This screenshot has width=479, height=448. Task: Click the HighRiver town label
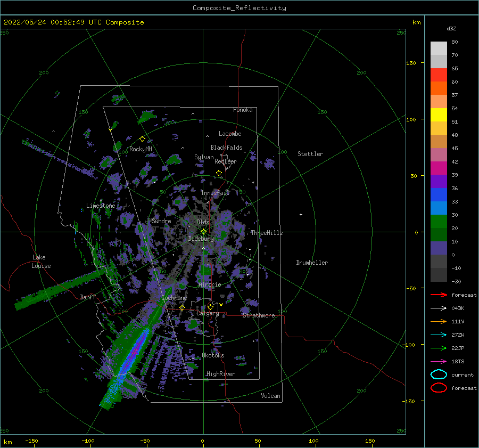(x=221, y=374)
